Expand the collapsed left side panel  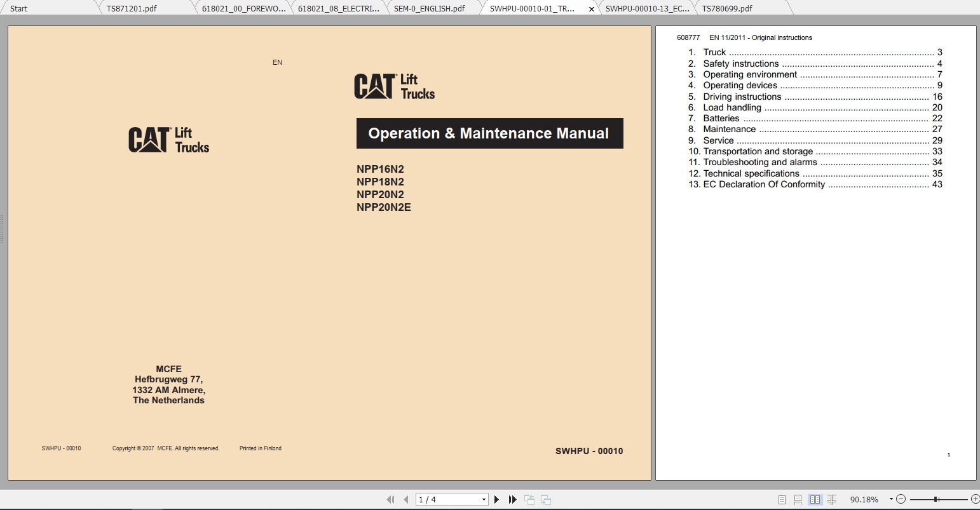[3, 229]
